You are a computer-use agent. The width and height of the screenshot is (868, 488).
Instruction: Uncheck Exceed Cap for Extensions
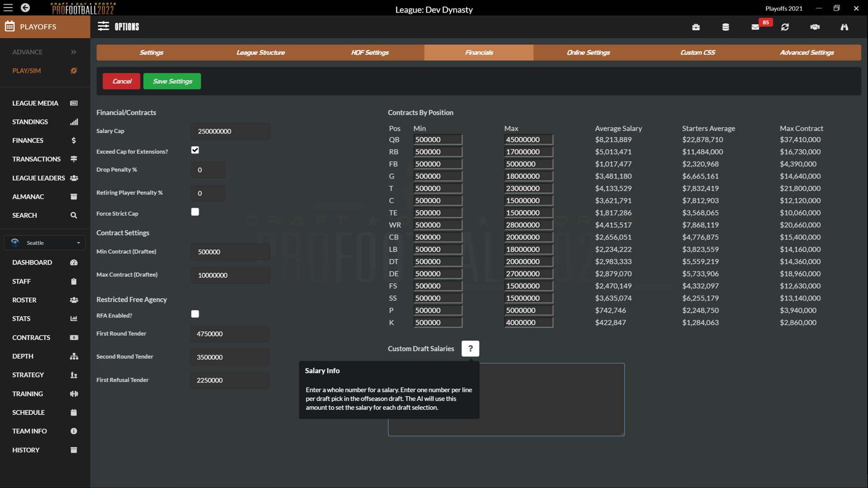[x=195, y=150]
